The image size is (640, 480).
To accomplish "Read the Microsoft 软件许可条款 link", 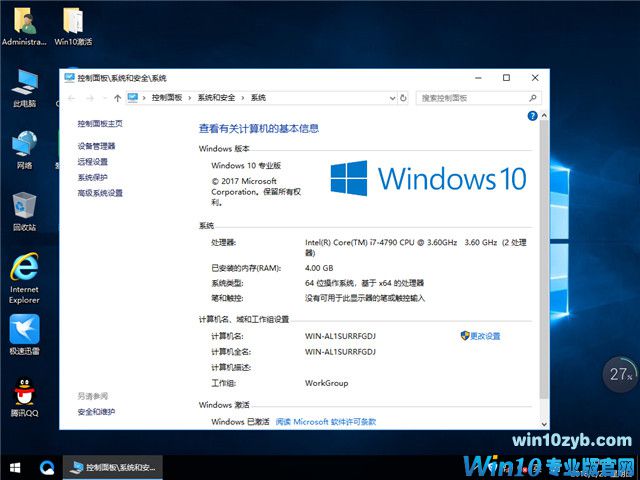I will tap(326, 422).
